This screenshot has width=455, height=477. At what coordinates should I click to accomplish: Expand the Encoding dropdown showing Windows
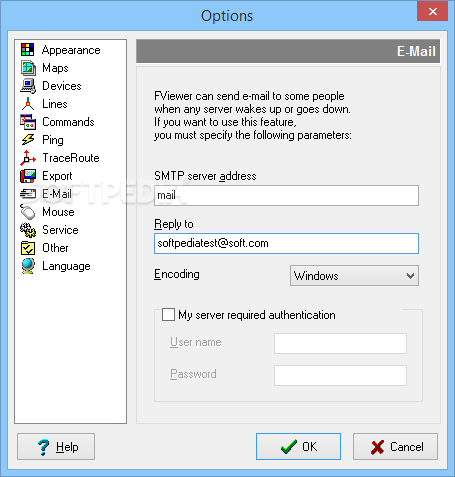354,276
